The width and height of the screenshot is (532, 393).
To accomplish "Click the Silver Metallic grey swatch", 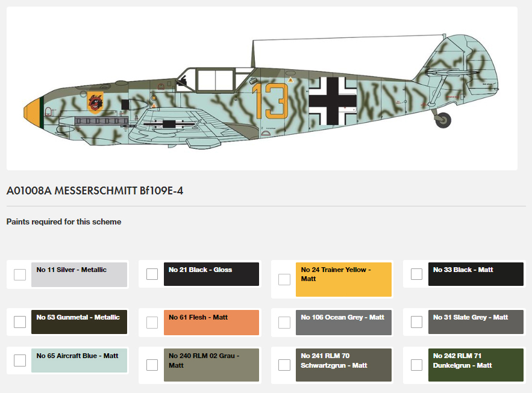I will pos(79,274).
